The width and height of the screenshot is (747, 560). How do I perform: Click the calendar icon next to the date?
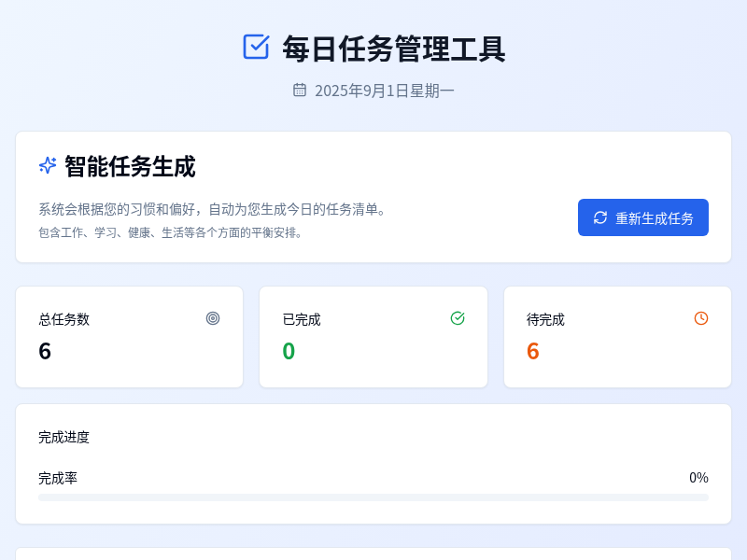point(300,90)
